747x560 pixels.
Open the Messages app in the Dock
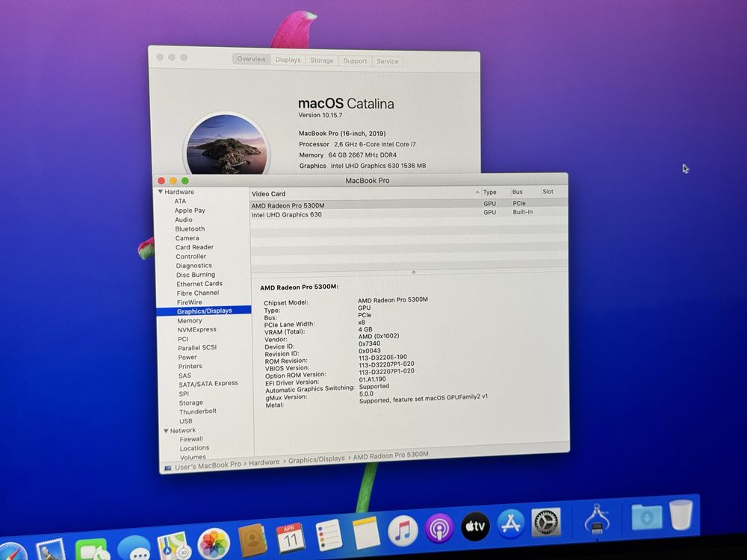point(134,549)
